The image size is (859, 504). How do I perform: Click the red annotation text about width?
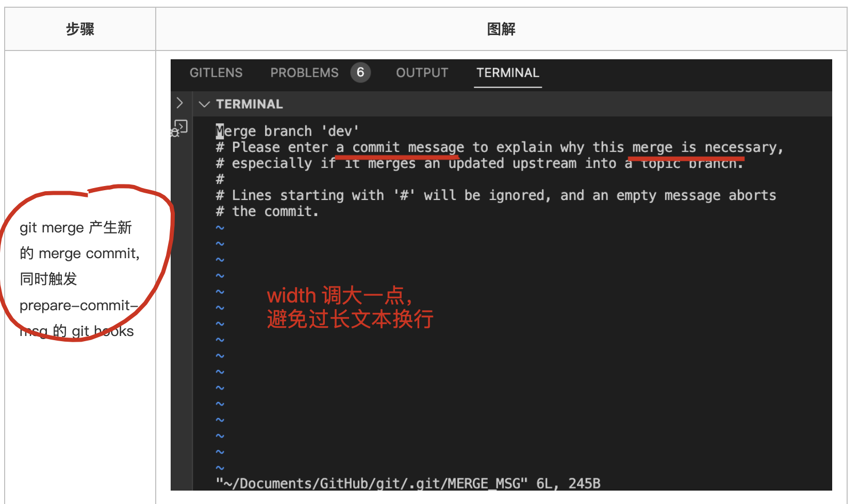[350, 307]
